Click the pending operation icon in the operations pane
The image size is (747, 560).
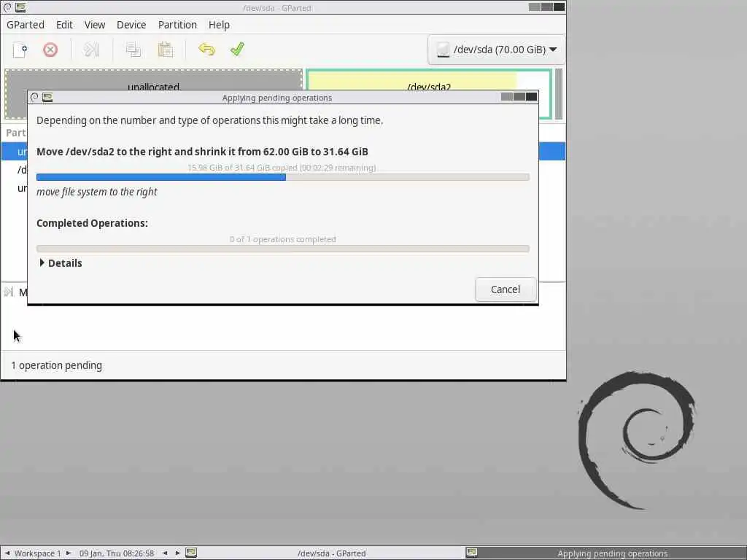point(9,292)
